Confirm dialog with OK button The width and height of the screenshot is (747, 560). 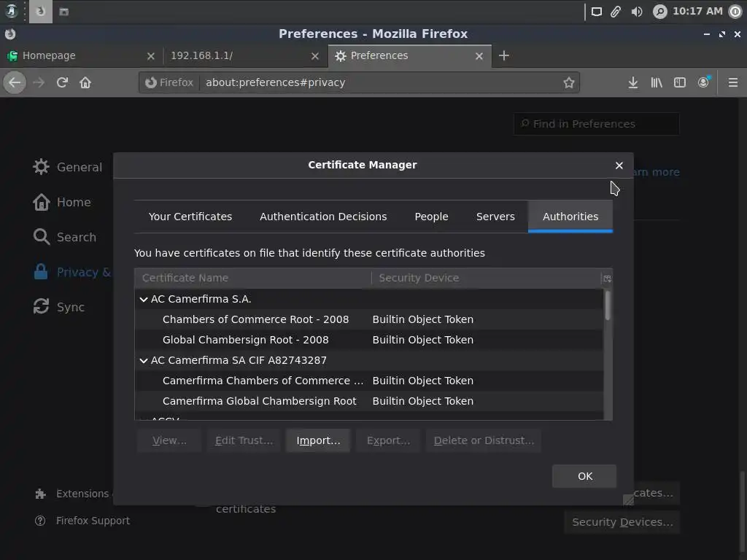click(x=584, y=476)
